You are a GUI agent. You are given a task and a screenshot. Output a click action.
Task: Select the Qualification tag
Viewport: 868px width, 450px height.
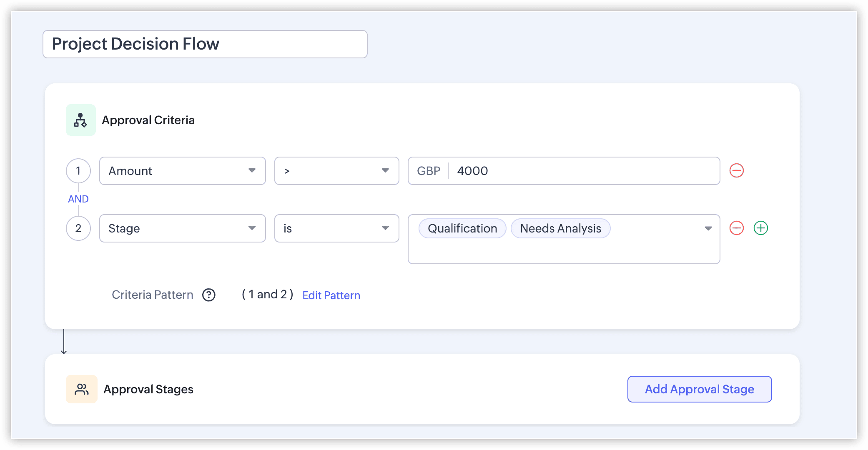coord(462,228)
